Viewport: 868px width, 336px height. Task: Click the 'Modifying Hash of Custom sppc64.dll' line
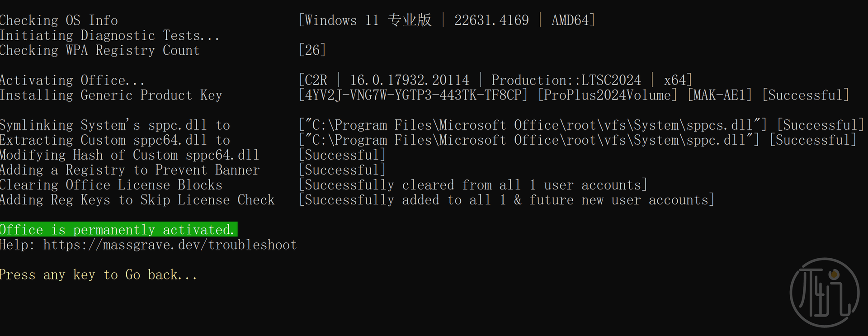[x=129, y=155]
